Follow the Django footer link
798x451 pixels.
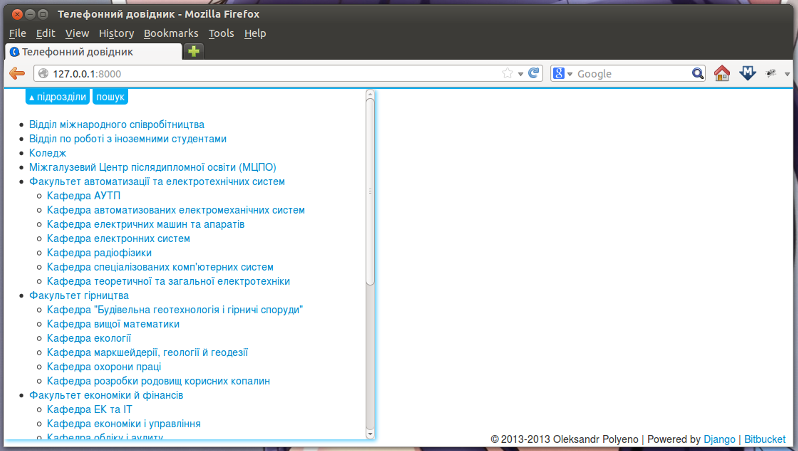pos(719,439)
